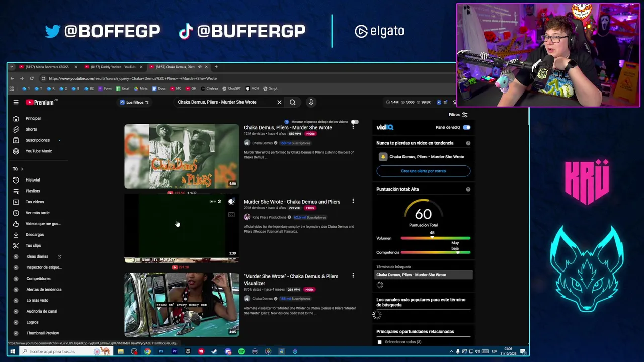644x362 pixels.
Task: Open options menu for first Chaka Demus video
Action: (x=353, y=127)
